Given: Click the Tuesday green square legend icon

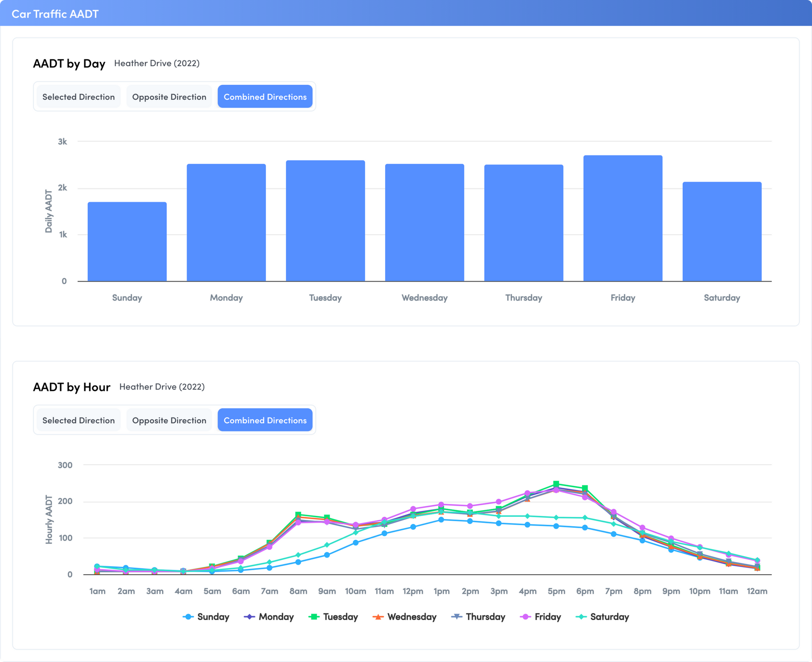Looking at the screenshot, I should [314, 617].
